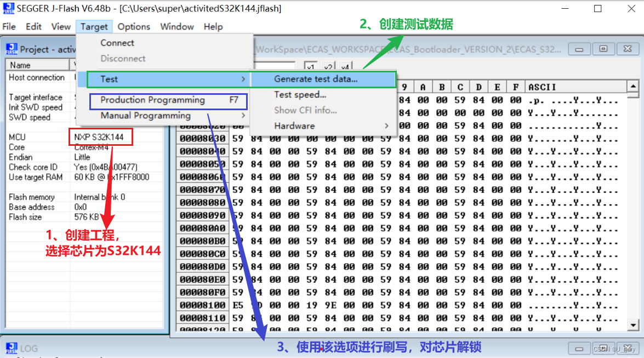Click the Endian label in Project
The image size is (644, 358).
click(x=20, y=157)
